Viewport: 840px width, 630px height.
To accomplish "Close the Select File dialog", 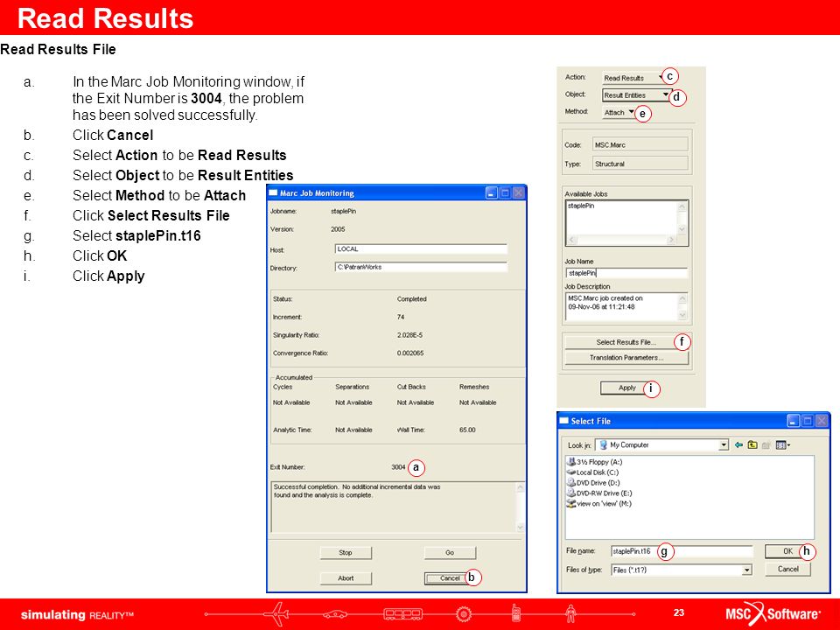I will [x=822, y=421].
